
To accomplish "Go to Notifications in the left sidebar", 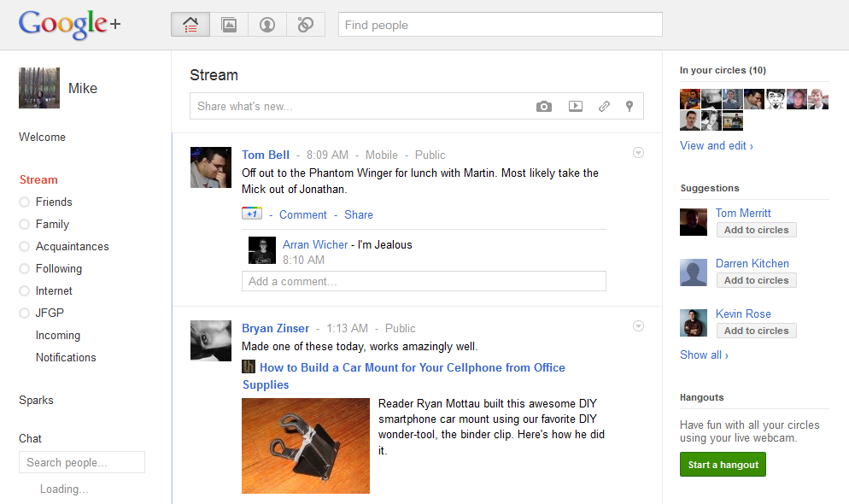I will 66,357.
